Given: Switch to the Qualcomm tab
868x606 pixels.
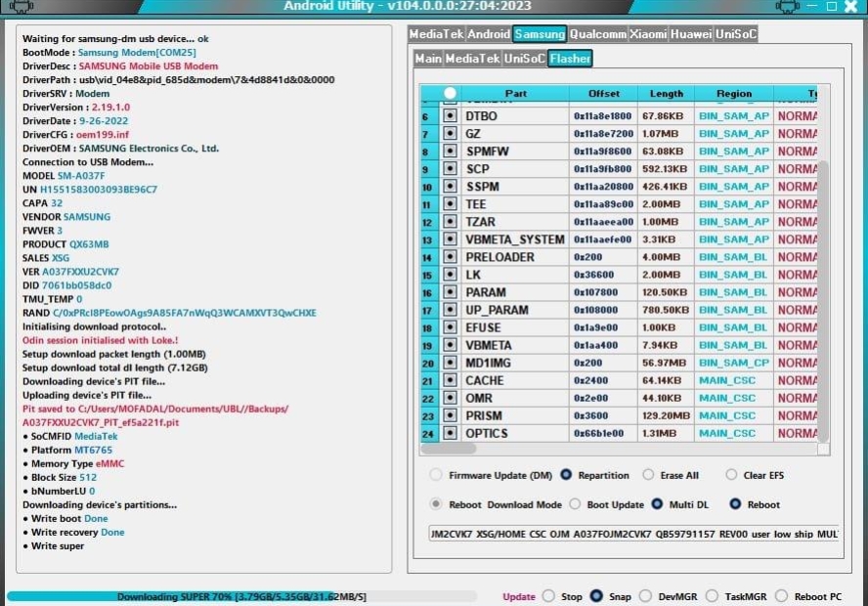Looking at the screenshot, I should pos(598,34).
